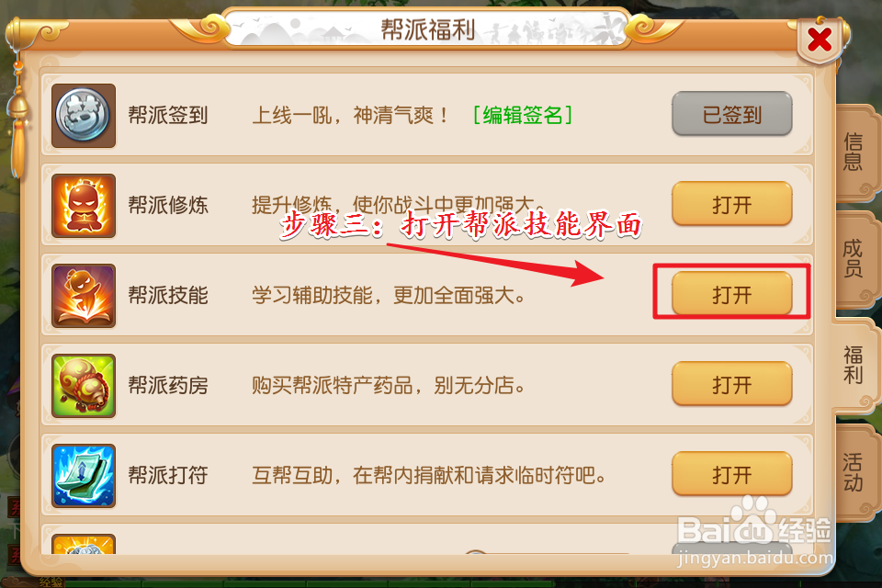The height and width of the screenshot is (588, 882).
Task: Switch to the 活动 side tab
Action: coord(854,472)
